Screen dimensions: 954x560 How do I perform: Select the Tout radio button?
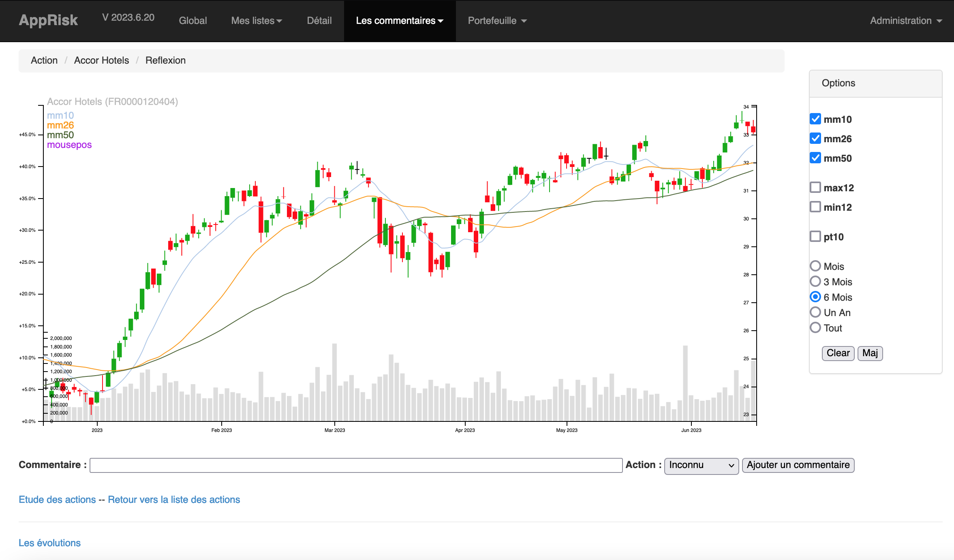(x=815, y=328)
